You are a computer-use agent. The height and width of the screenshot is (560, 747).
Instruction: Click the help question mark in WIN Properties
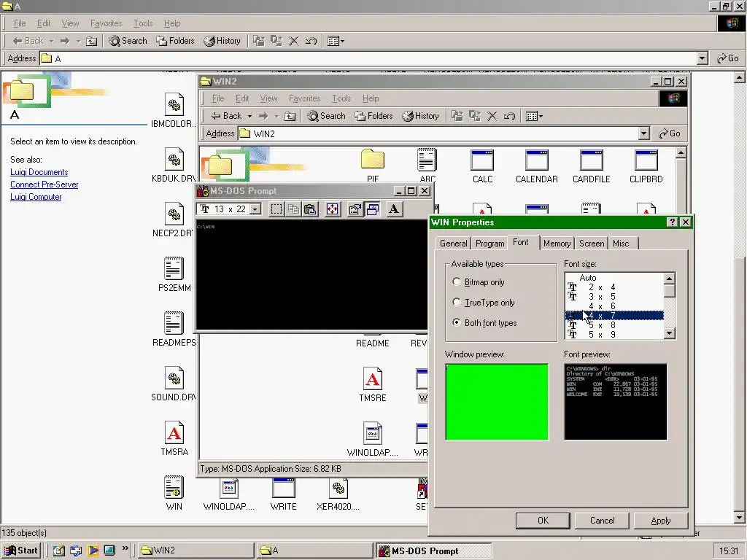coord(672,222)
